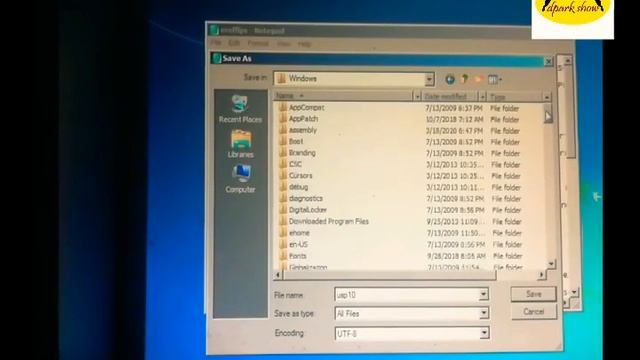
Task: Click the Cancel button
Action: [x=534, y=312]
